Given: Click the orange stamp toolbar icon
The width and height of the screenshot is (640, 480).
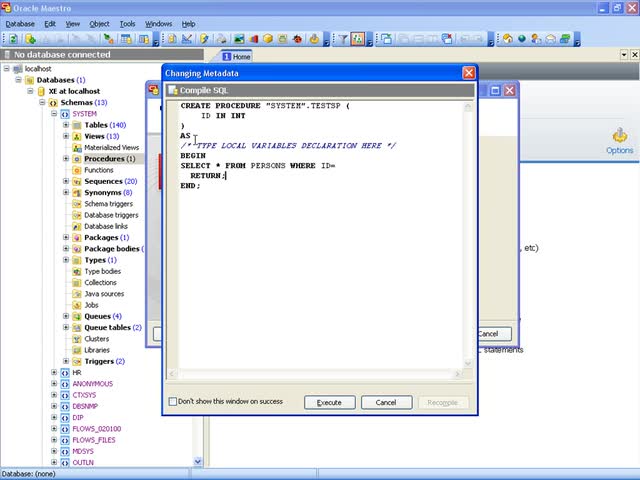Looking at the screenshot, I should 314,39.
